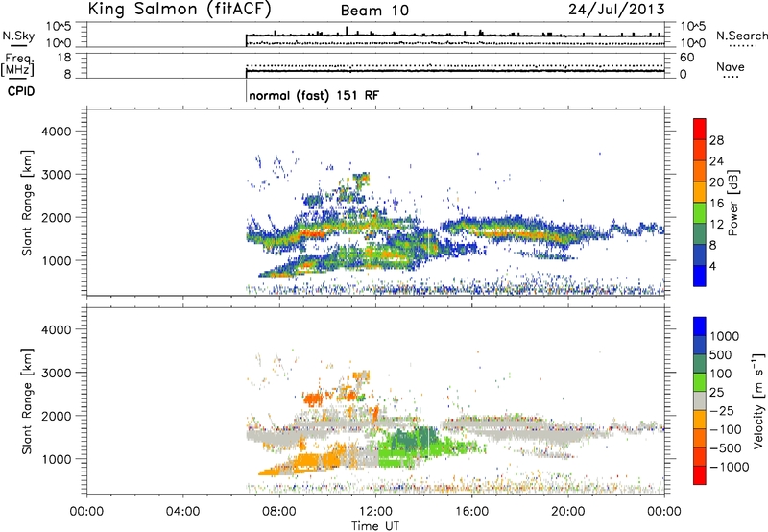This screenshot has width=768, height=532.
Task: Click the "CPID" row label
Action: coord(21,91)
